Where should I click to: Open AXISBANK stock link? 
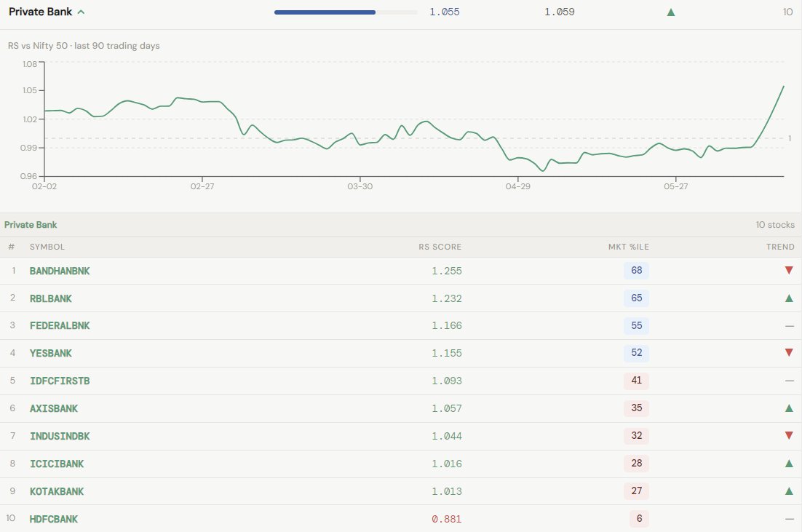(54, 409)
